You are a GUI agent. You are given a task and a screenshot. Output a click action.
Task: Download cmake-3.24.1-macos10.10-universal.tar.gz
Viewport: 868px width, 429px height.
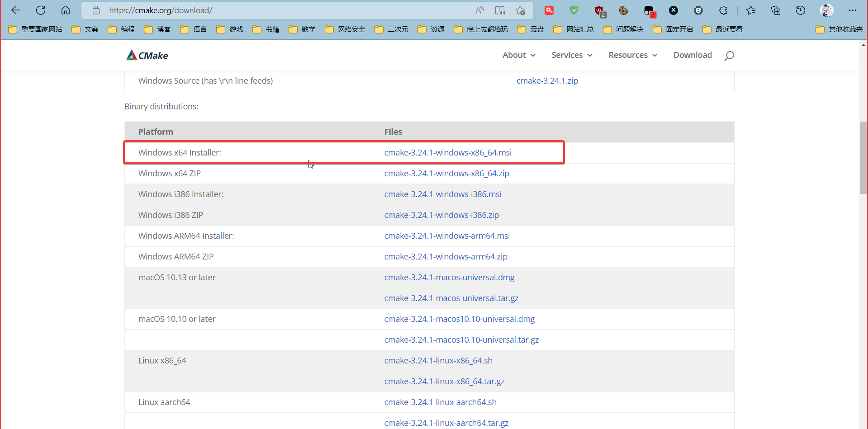point(461,340)
